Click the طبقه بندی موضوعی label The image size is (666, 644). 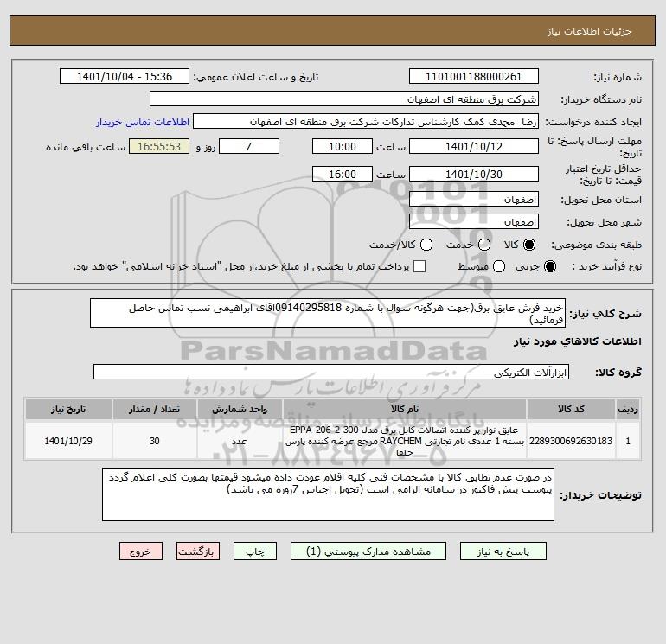click(596, 245)
